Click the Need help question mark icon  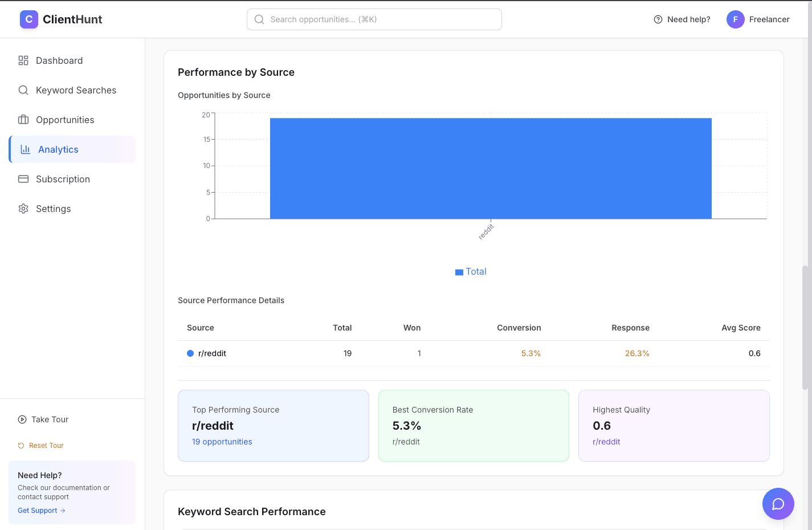tap(658, 19)
